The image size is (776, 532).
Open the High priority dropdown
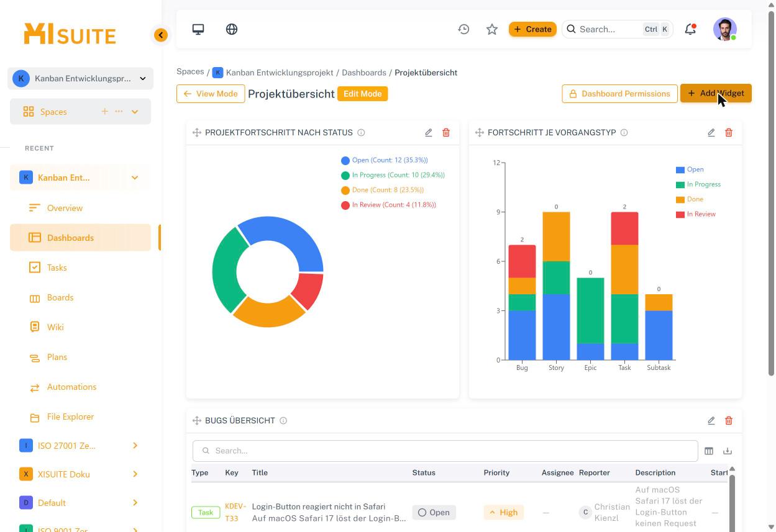(504, 512)
